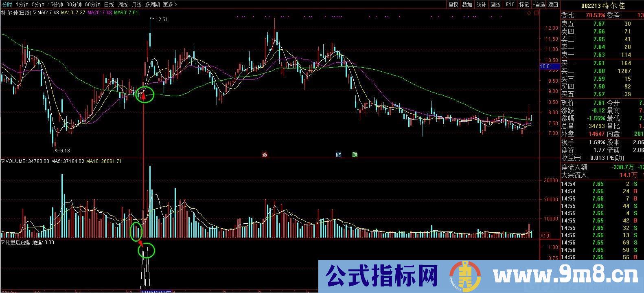Switch to the 5分钟 period tab
Viewport: 644px width, 293px height.
click(x=38, y=4)
